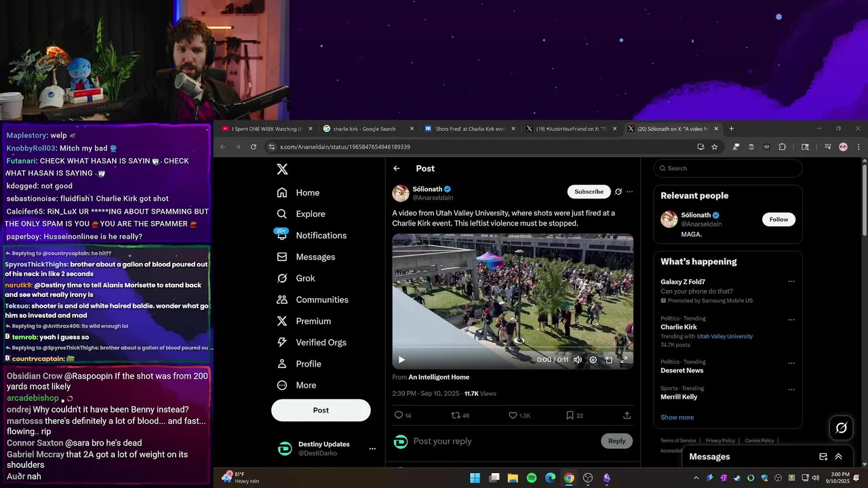Screen dimensions: 868x488
Task: Open the Chrome three-dot menu
Action: pos(859,147)
